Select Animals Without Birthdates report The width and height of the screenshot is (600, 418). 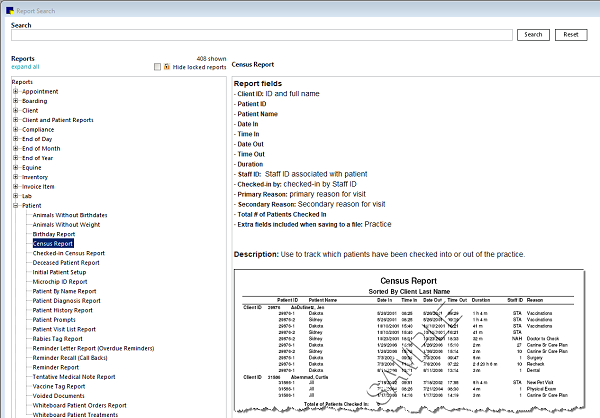click(x=70, y=215)
